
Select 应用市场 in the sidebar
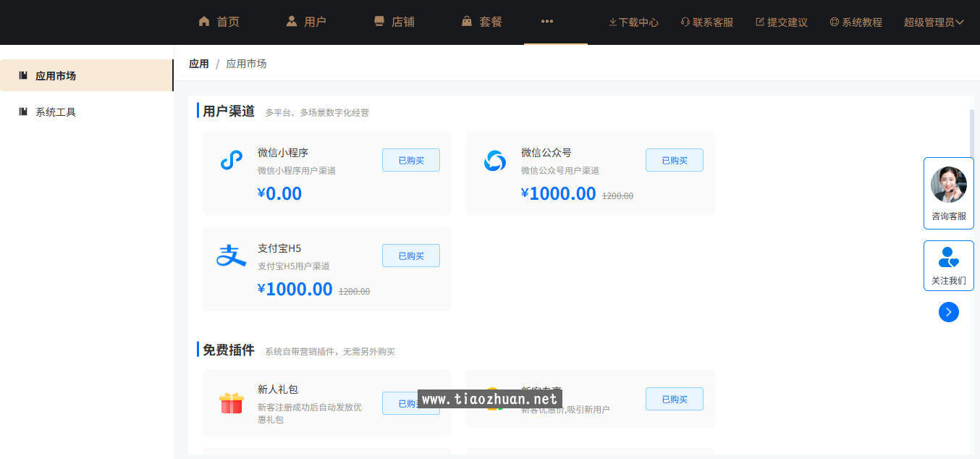tap(56, 76)
